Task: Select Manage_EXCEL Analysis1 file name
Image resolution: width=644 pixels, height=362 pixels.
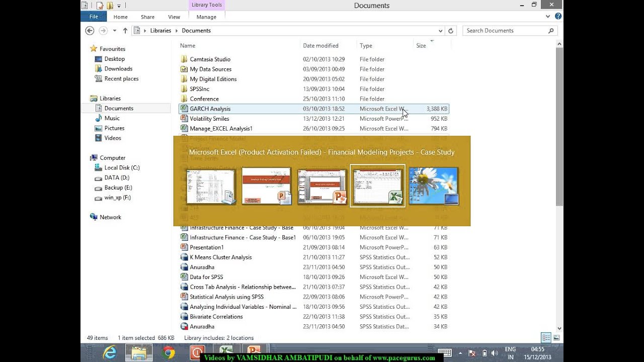Action: point(221,129)
